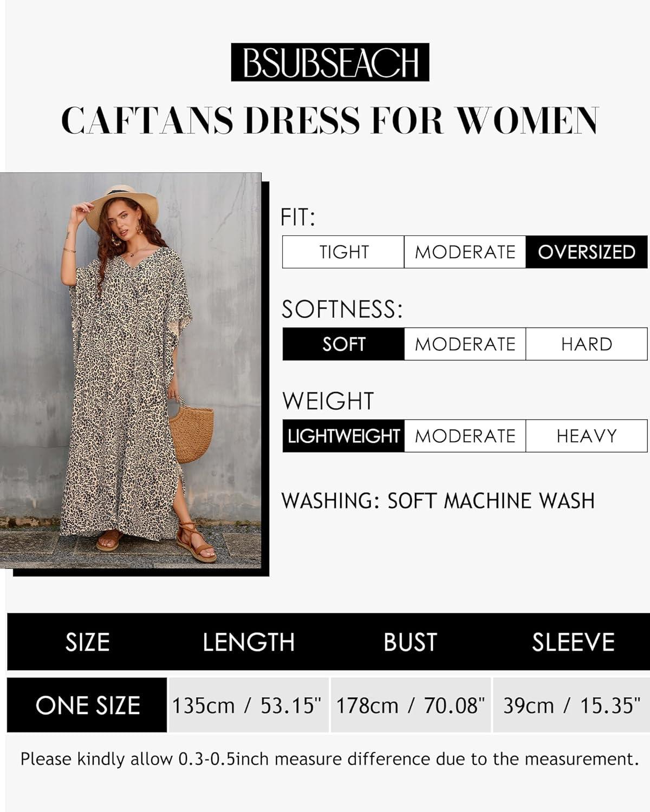Click the LENGTH column header
The image size is (650, 812).
click(249, 642)
